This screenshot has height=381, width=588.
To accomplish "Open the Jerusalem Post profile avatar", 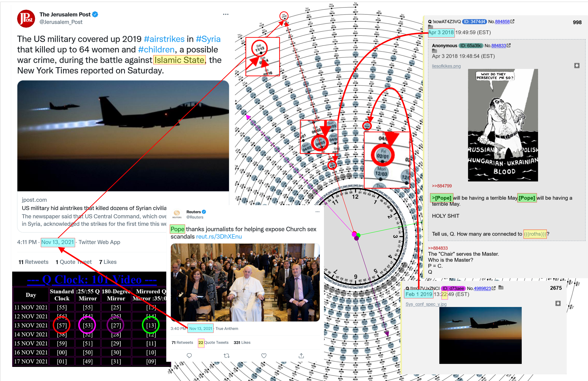I will (26, 19).
